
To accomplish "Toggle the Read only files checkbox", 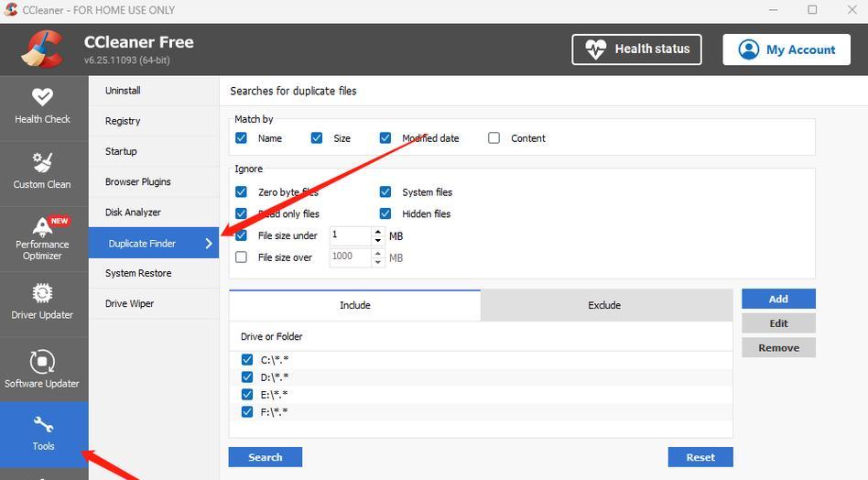I will 241,213.
